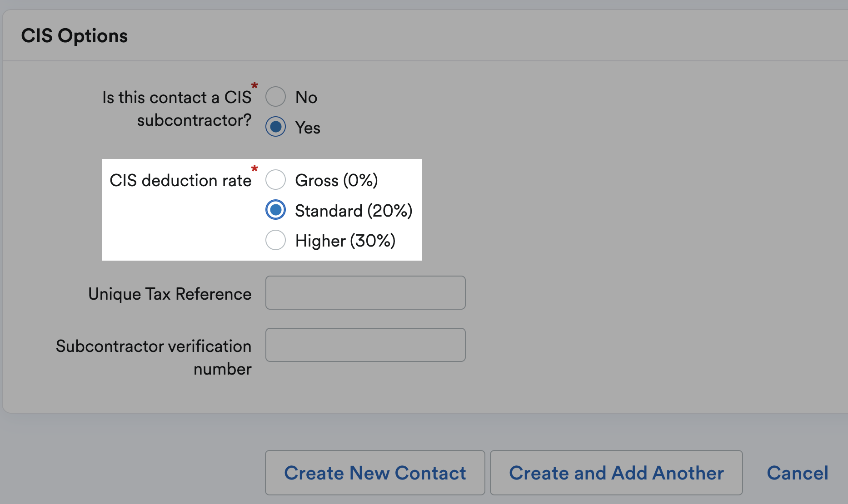Click the Unique Tax Reference field

point(365,293)
